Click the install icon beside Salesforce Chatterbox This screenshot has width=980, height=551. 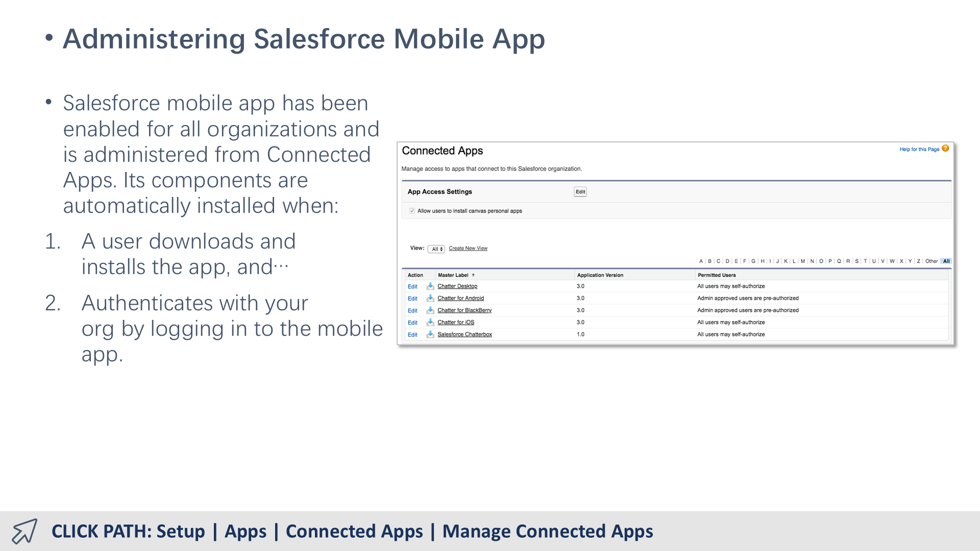(430, 334)
